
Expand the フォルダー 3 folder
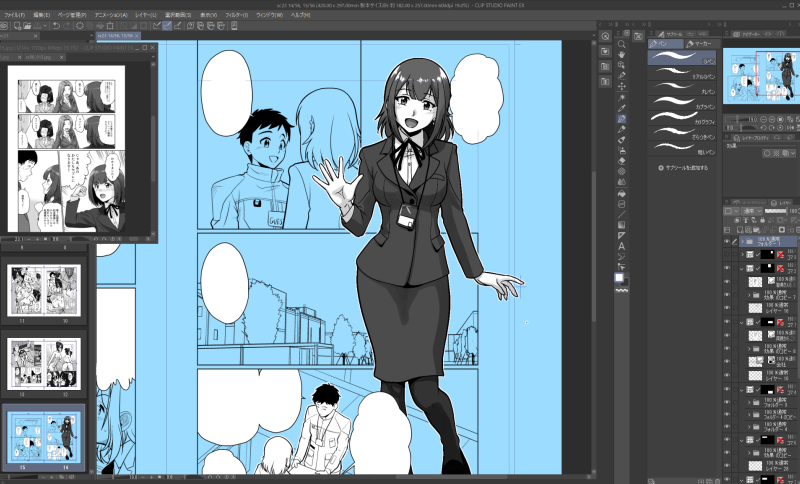749,402
